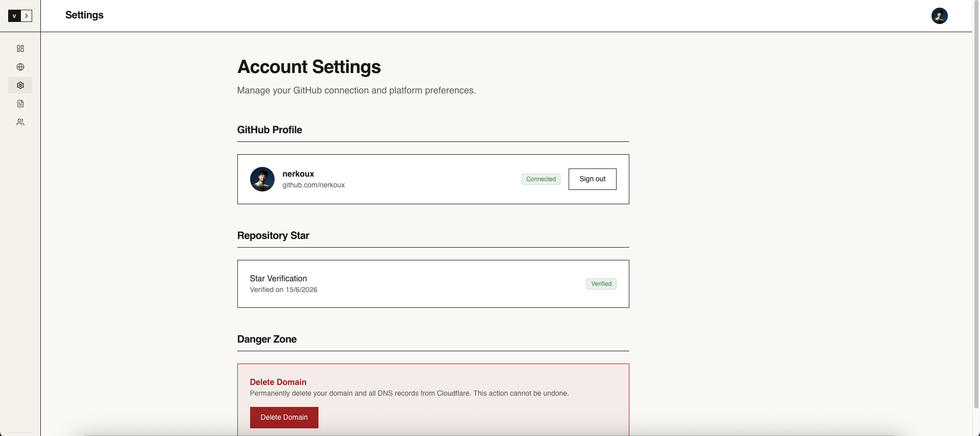980x436 pixels.
Task: Open the dashboard grid icon in sidebar
Action: pos(20,49)
